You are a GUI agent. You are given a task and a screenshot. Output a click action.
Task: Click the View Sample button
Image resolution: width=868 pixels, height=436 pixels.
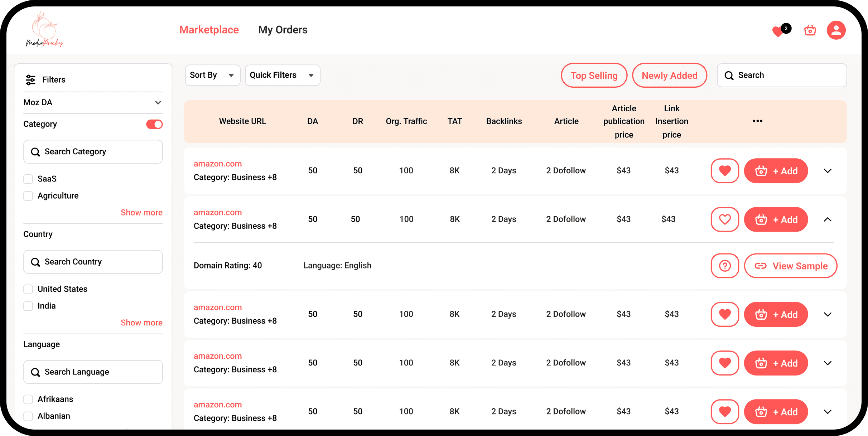tap(791, 266)
